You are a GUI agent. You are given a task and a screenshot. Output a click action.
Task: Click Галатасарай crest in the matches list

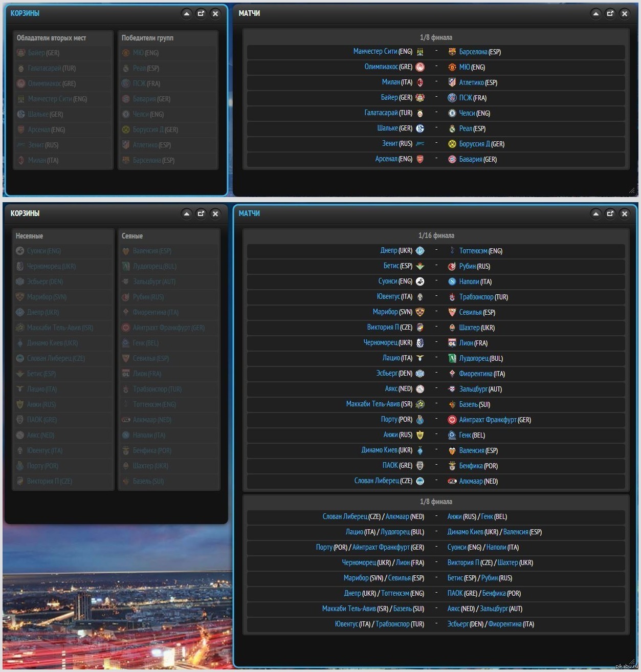pyautogui.click(x=420, y=113)
